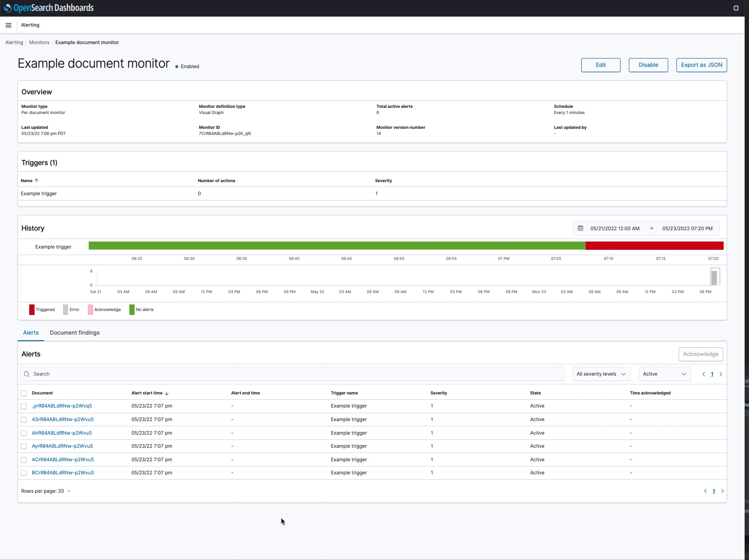The height and width of the screenshot is (560, 749).
Task: Click History end date 05/23/2022 07:20 PM
Action: coord(687,228)
